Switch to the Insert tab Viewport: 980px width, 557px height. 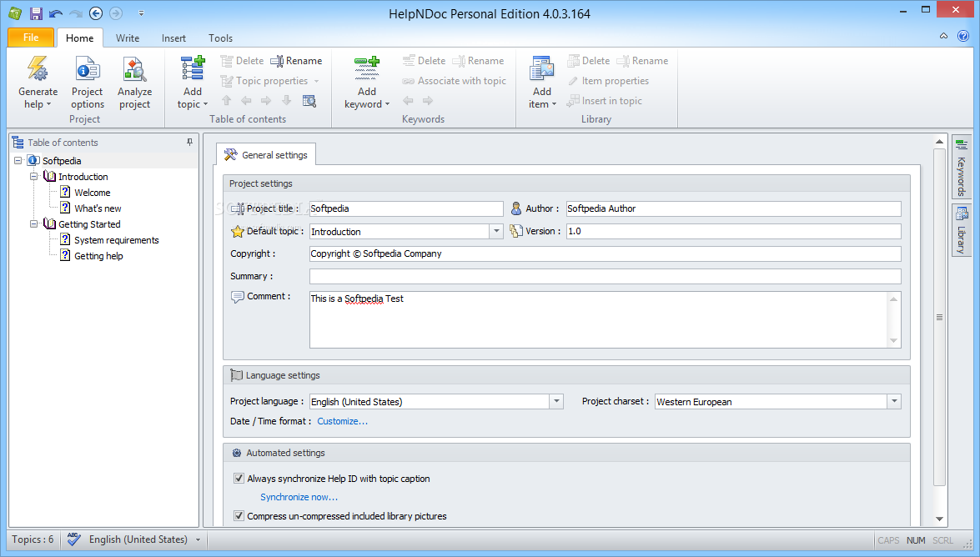[173, 38]
